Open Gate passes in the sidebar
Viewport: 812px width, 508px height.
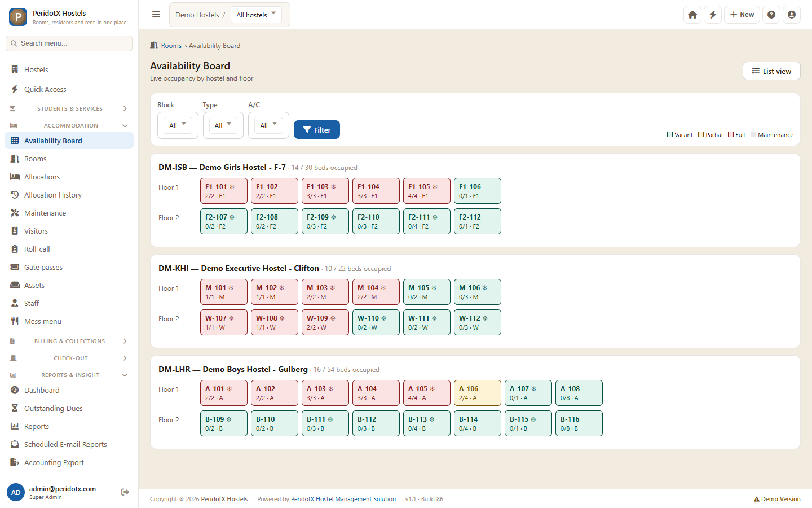coord(69,267)
